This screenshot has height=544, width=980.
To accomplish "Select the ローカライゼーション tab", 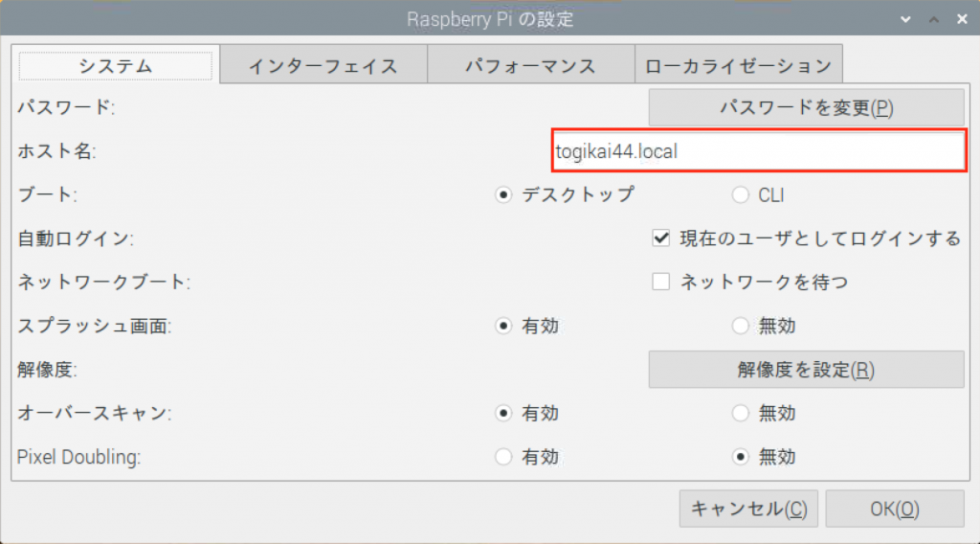I will (x=738, y=66).
